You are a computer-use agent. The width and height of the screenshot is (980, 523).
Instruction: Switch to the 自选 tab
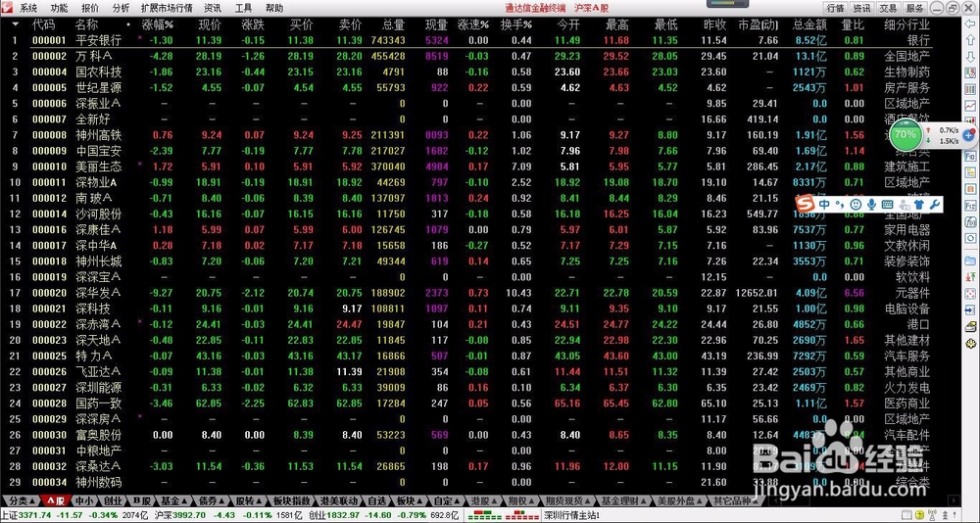tap(377, 500)
